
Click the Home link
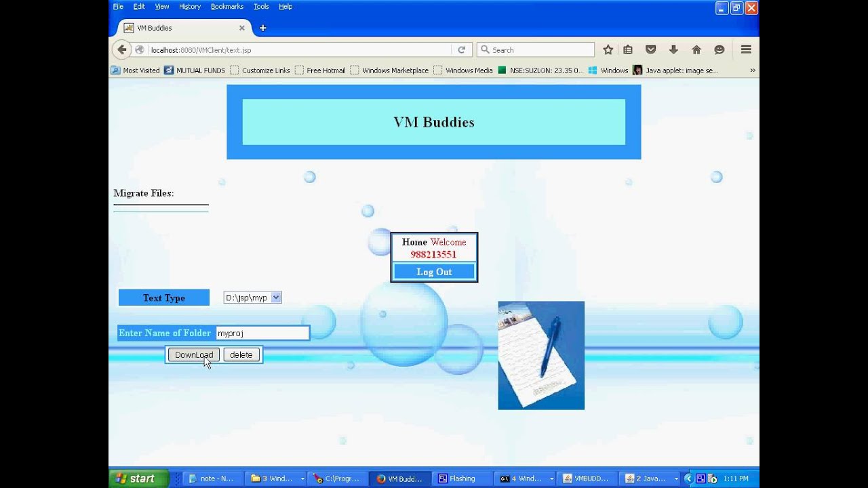[x=414, y=242]
